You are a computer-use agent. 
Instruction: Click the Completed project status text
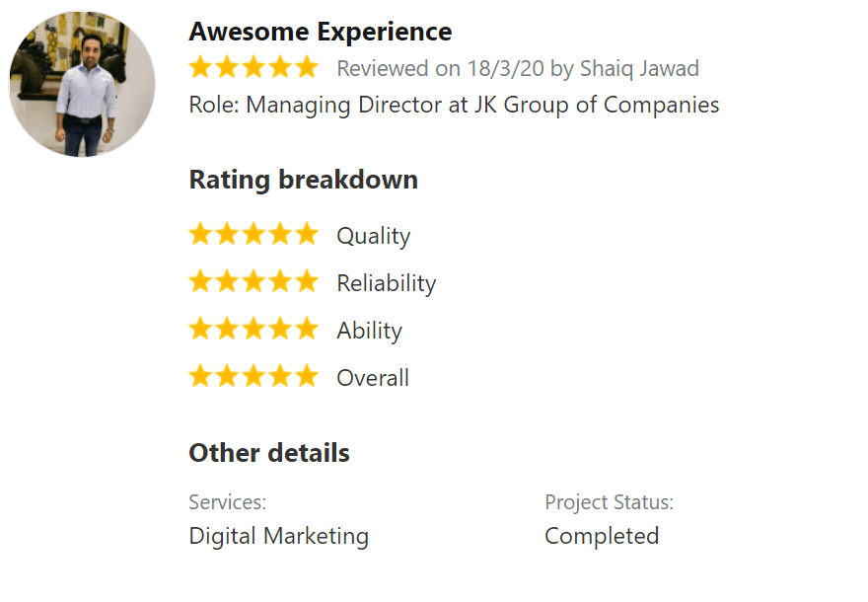click(x=602, y=536)
